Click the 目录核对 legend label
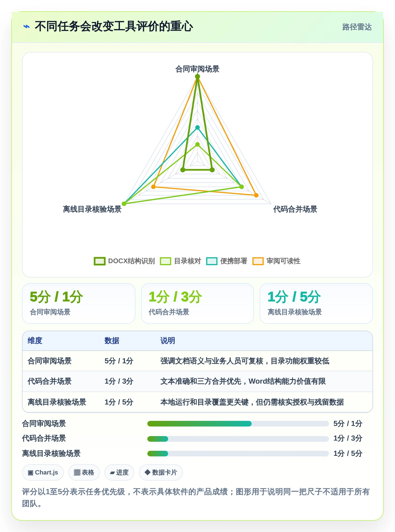This screenshot has height=532, width=395. pyautogui.click(x=188, y=261)
